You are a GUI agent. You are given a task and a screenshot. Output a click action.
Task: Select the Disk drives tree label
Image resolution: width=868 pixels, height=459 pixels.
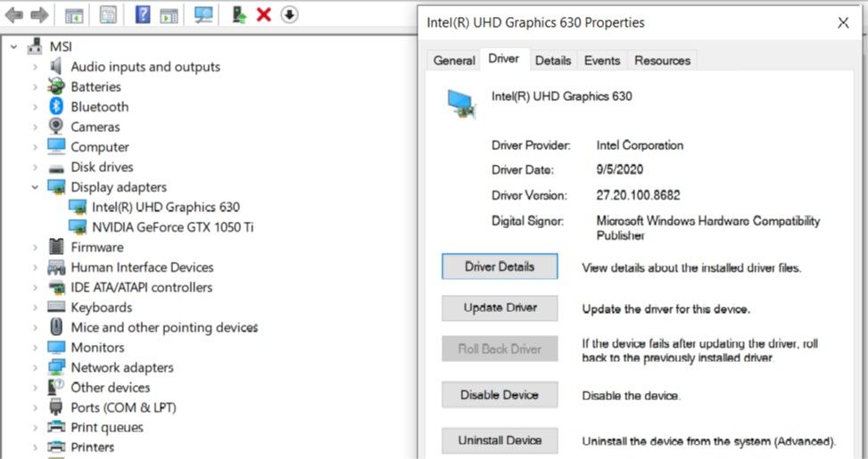coord(102,167)
